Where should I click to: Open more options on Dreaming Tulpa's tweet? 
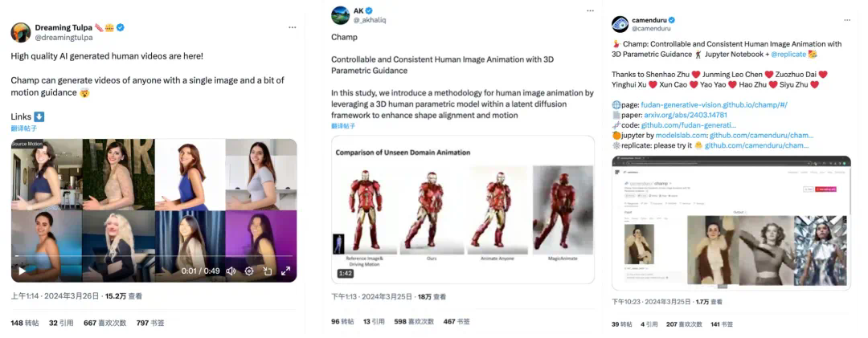[293, 27]
